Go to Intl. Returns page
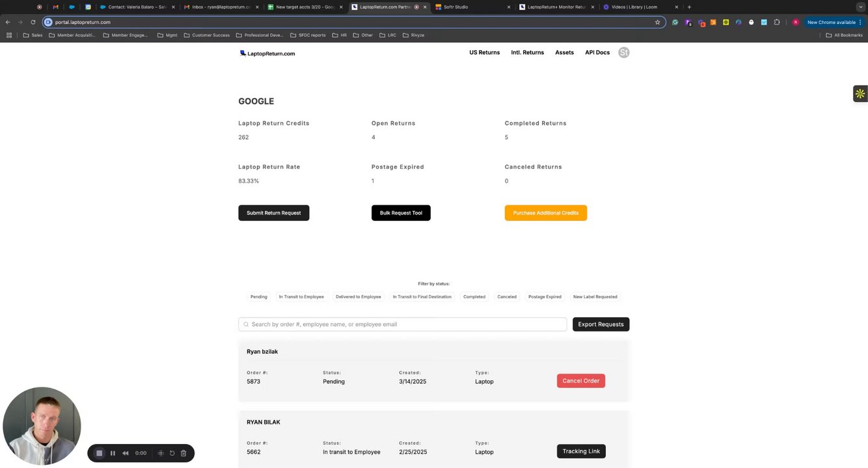868x468 pixels. [528, 53]
